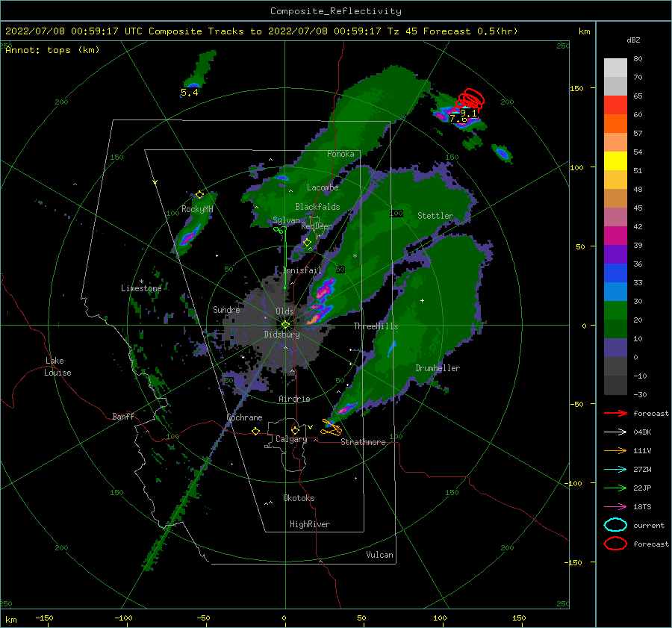The height and width of the screenshot is (628, 672).
Task: Click the Sylvan town label
Action: 286,220
